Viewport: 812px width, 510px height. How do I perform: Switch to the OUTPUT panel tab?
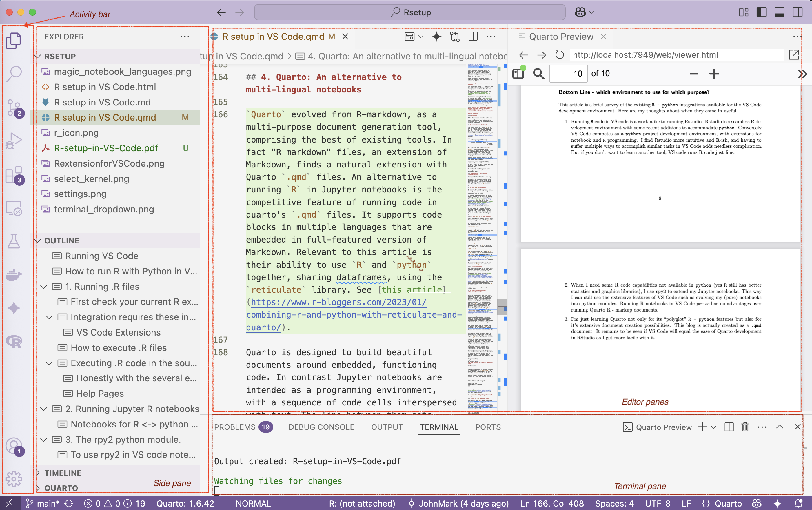387,427
